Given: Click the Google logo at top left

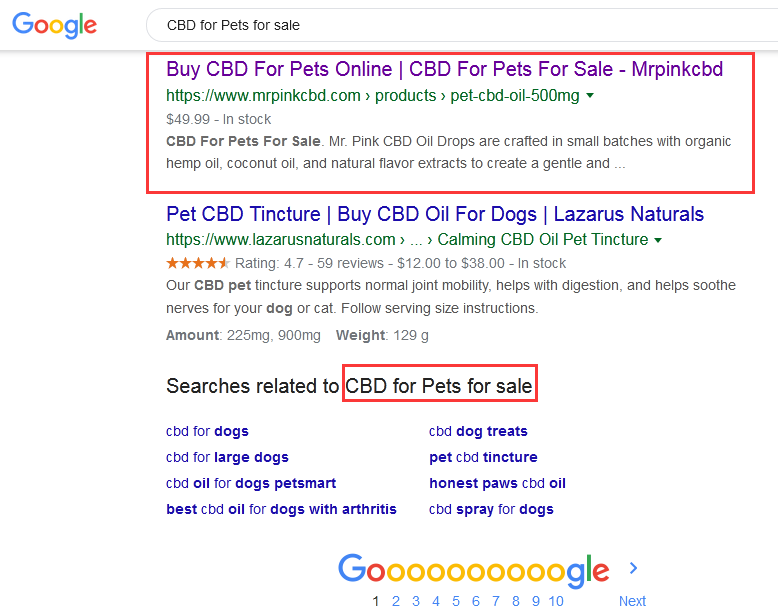Looking at the screenshot, I should click(x=55, y=25).
